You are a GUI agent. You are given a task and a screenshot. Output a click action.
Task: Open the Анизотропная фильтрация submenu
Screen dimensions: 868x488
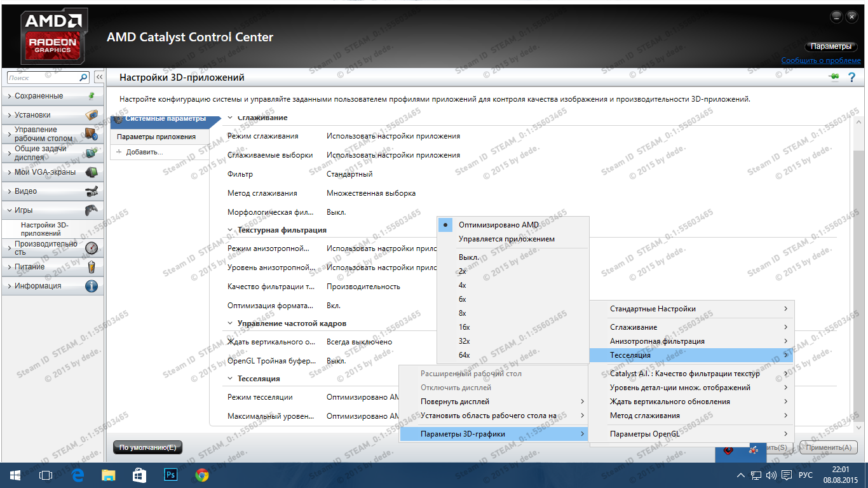click(x=692, y=341)
